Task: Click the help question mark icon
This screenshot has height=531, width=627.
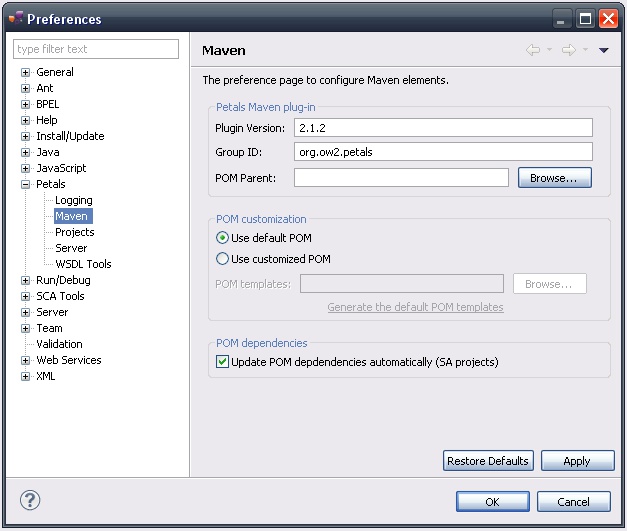Action: 30,501
